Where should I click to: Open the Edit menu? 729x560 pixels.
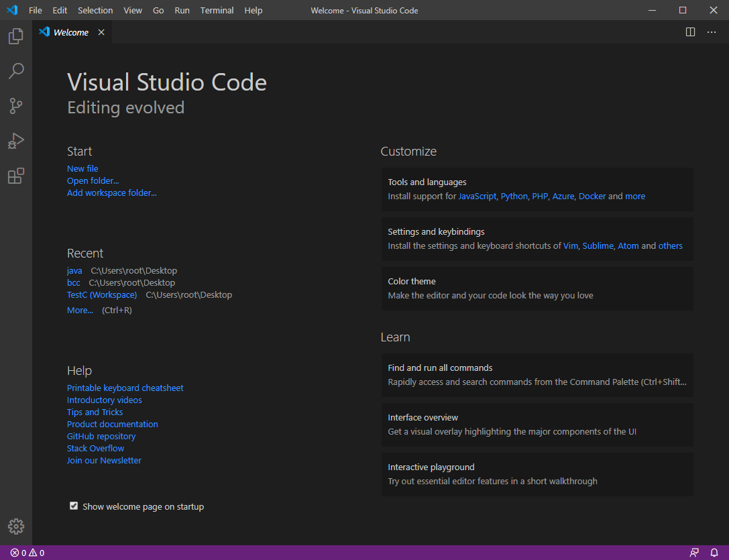(60, 10)
